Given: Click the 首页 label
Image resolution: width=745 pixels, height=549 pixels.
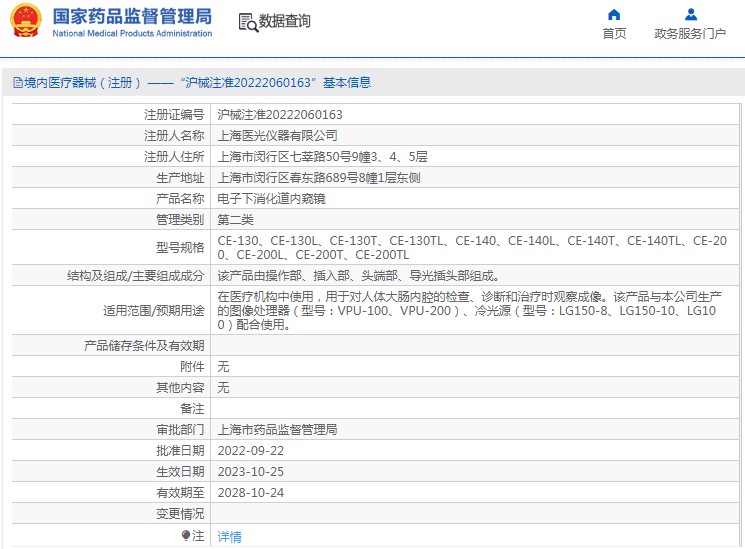Looking at the screenshot, I should (614, 34).
